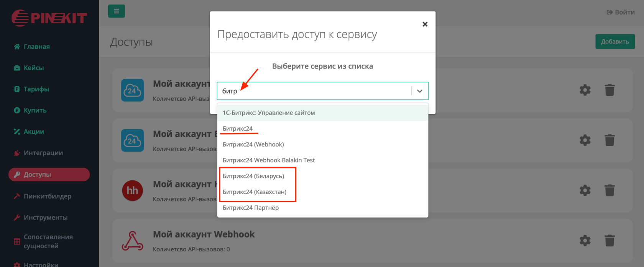Image resolution: width=644 pixels, height=267 pixels.
Task: Click the coin icon beside Купить
Action: click(17, 110)
